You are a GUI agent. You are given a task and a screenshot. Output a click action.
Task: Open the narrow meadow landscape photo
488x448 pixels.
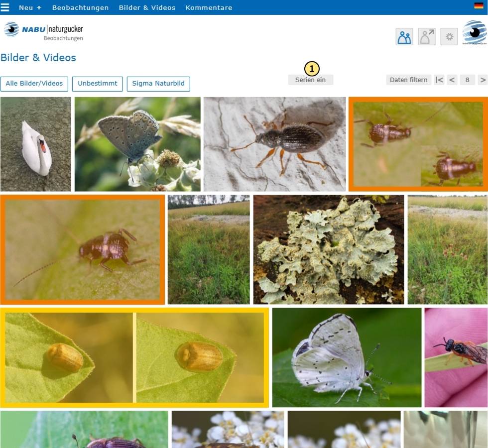[x=209, y=249]
